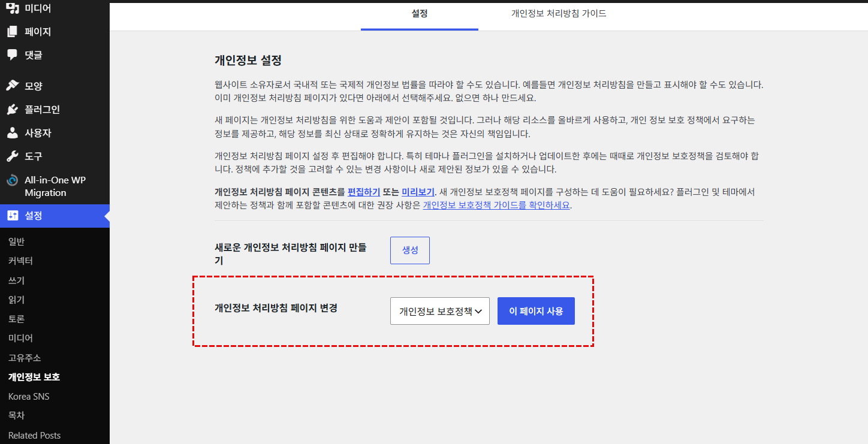Switch to the 설정 tab
Screen dimensions: 868x444
(420, 14)
